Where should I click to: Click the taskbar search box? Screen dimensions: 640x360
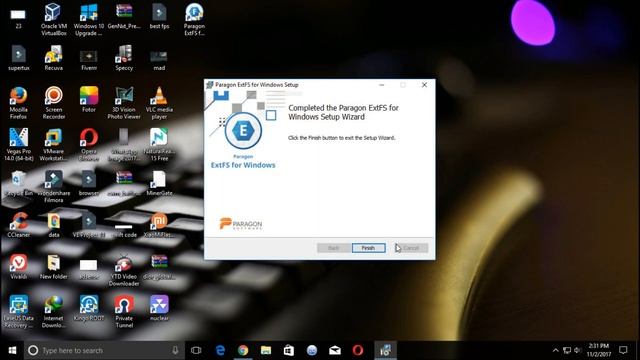tap(104, 350)
